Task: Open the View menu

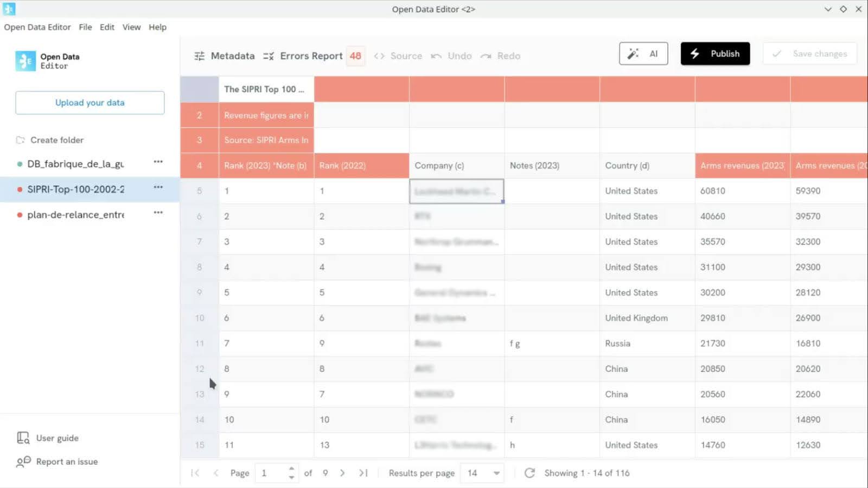Action: coord(131,27)
